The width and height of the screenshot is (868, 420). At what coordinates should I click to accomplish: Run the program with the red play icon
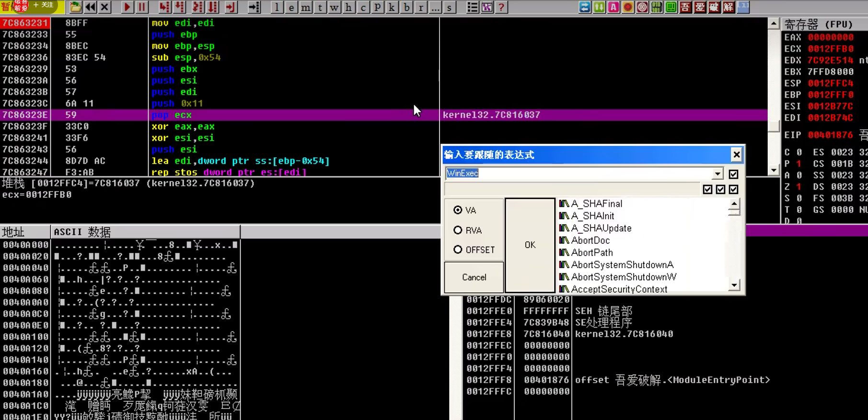click(x=127, y=7)
